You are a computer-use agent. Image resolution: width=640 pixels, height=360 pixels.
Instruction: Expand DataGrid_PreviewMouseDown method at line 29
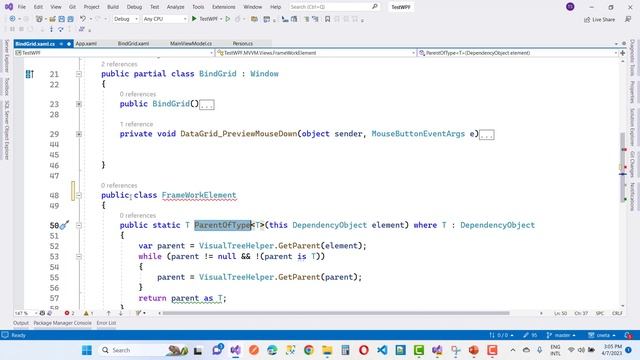pyautogui.click(x=79, y=134)
